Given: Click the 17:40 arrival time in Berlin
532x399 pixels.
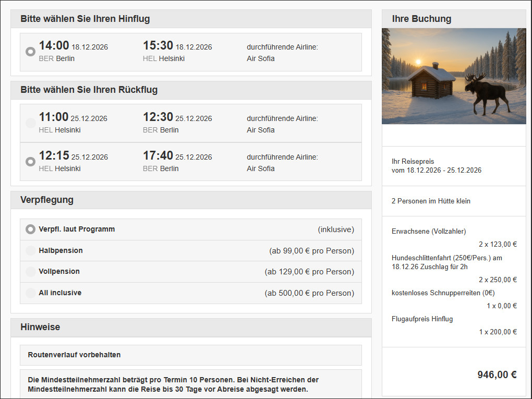Looking at the screenshot, I should click(158, 155).
